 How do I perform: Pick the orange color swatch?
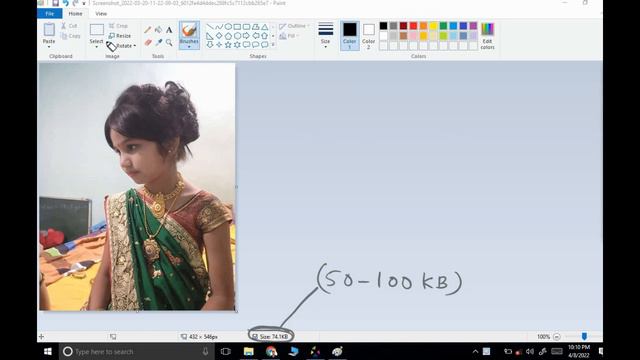click(x=423, y=26)
